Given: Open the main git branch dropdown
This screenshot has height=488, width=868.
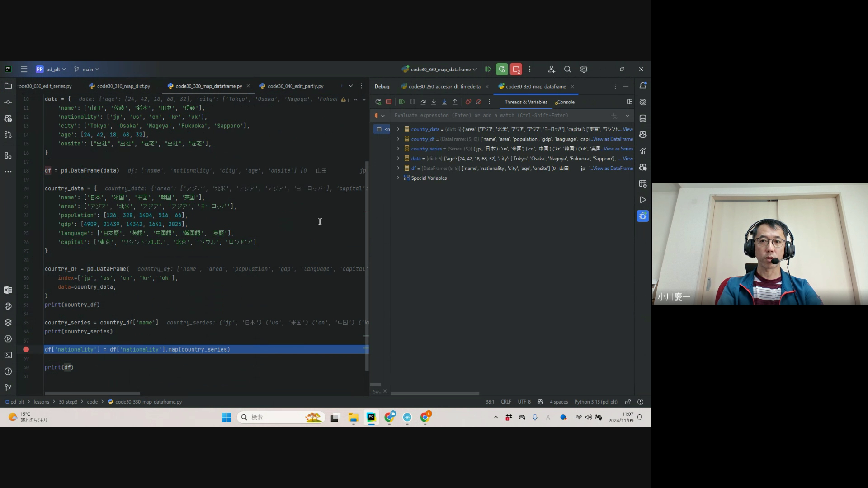Looking at the screenshot, I should point(87,70).
